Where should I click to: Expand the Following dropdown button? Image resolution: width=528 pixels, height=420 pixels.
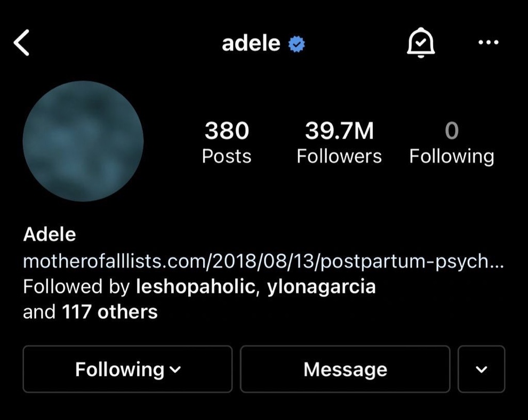click(x=127, y=369)
